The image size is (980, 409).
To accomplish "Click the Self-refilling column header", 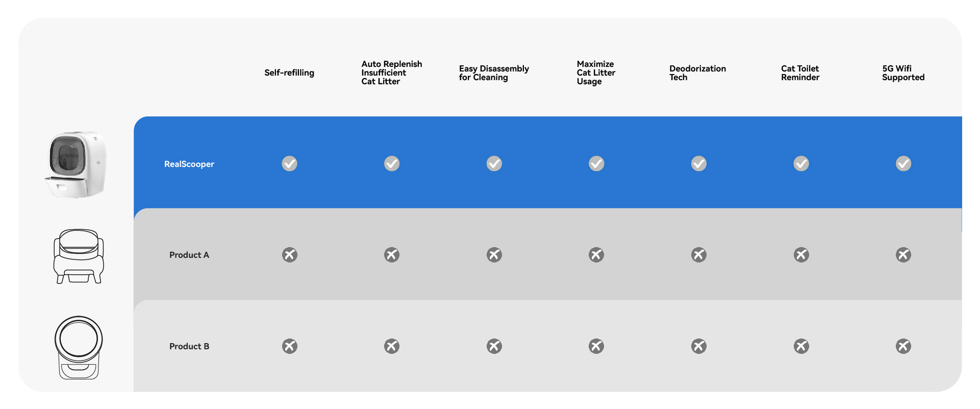I will coord(289,73).
